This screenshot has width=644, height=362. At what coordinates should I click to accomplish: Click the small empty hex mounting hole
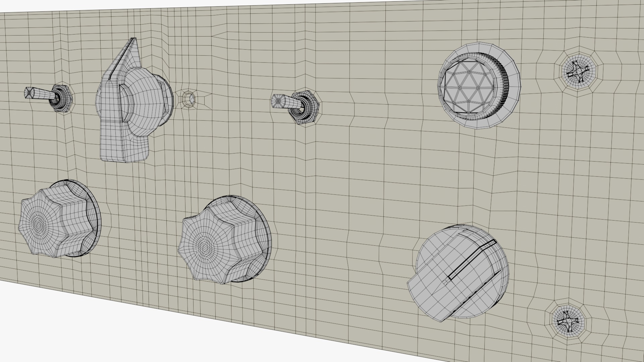(189, 99)
